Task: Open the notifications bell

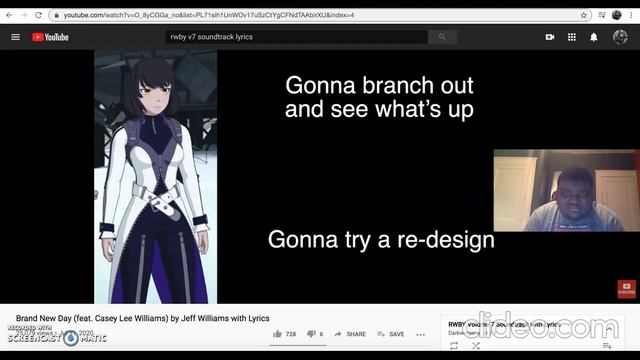Action: 594,37
